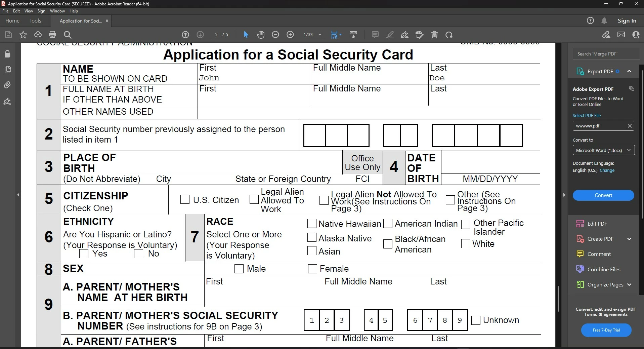The width and height of the screenshot is (644, 349).
Task: Open the Edit PDF tool
Action: click(x=597, y=224)
